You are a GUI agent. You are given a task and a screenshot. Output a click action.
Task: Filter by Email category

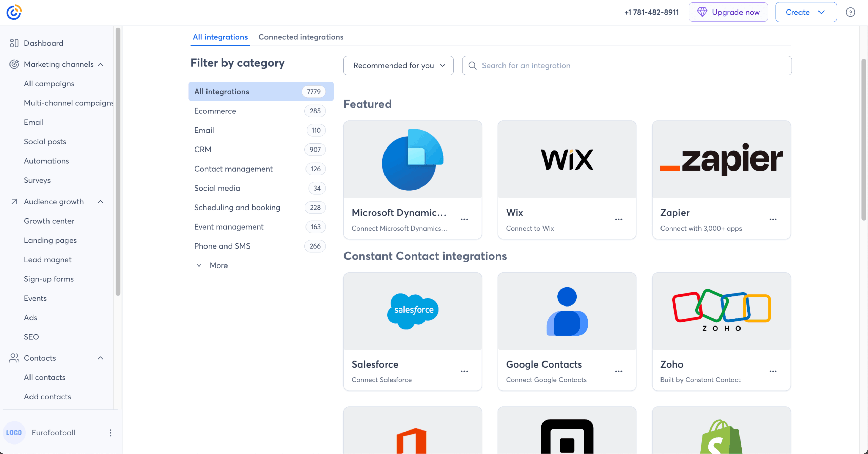point(261,130)
